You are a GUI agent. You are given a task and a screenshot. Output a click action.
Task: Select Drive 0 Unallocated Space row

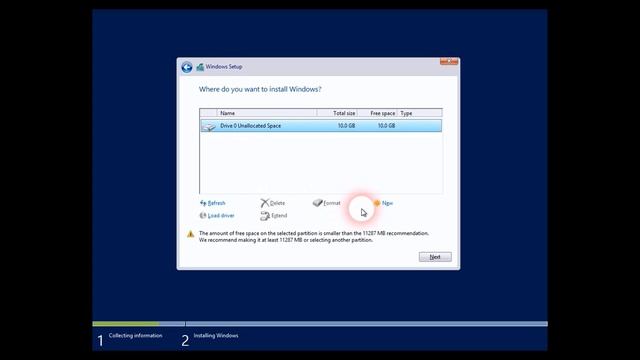(321, 126)
